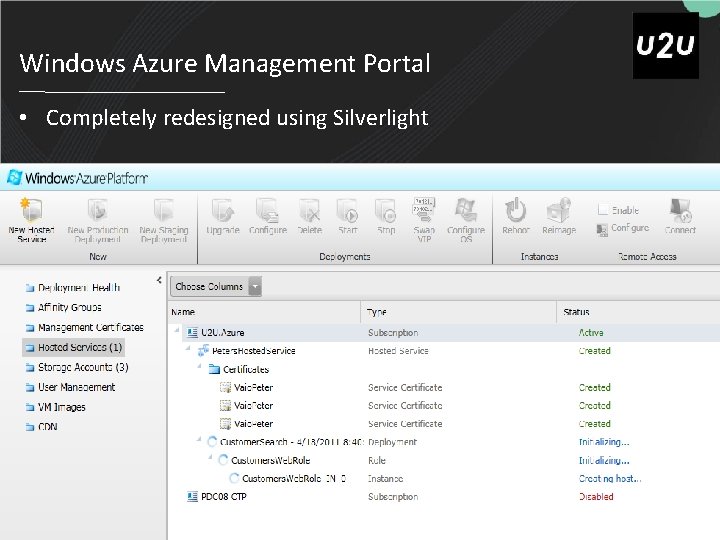Image resolution: width=720 pixels, height=540 pixels.
Task: Open User Management in navigation
Action: 70,387
